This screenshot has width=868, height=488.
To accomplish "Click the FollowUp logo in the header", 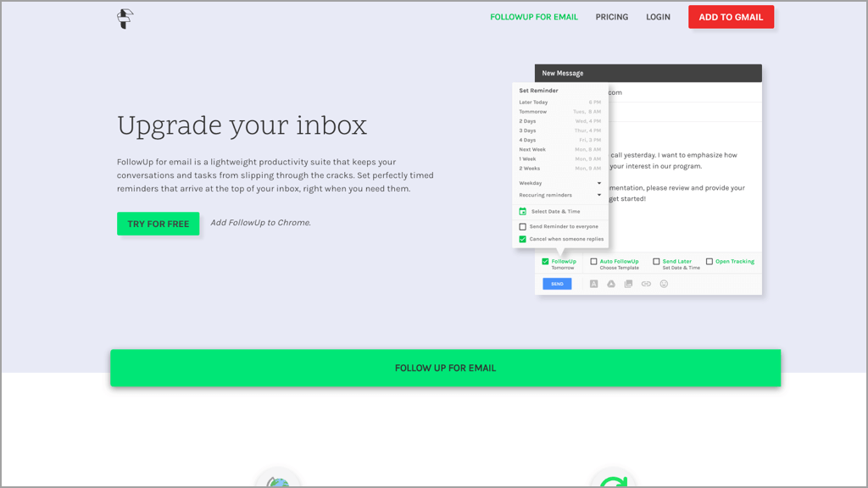I will pos(125,19).
